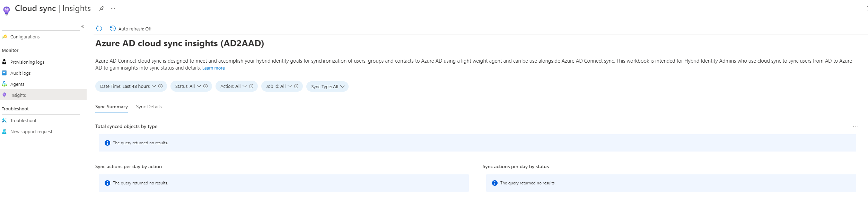Pin the Cloud sync Insights page
The image size is (868, 219).
[102, 8]
